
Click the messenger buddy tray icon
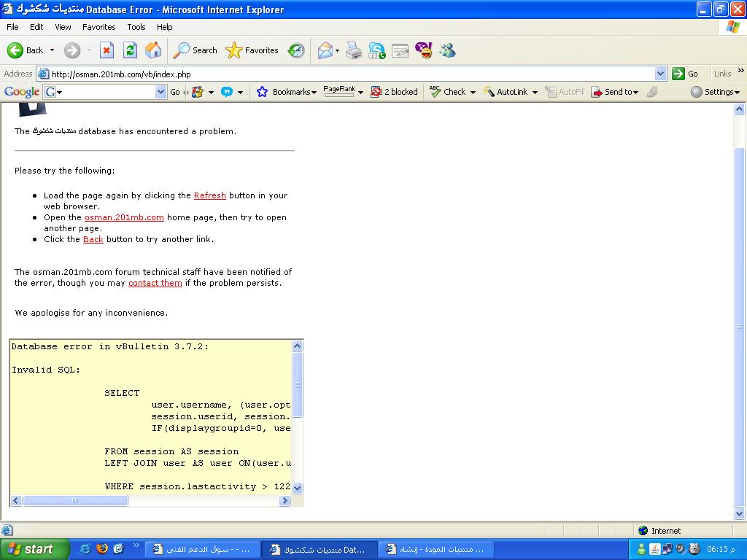point(642,549)
